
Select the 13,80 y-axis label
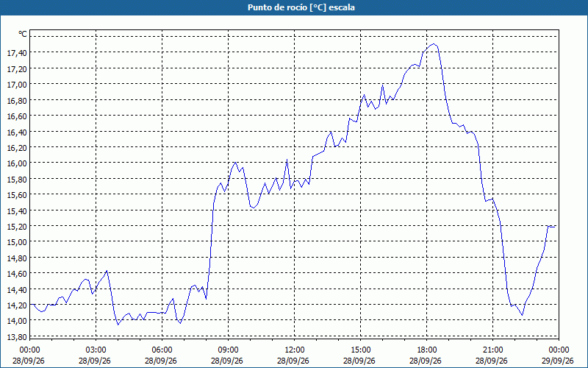click(x=17, y=337)
